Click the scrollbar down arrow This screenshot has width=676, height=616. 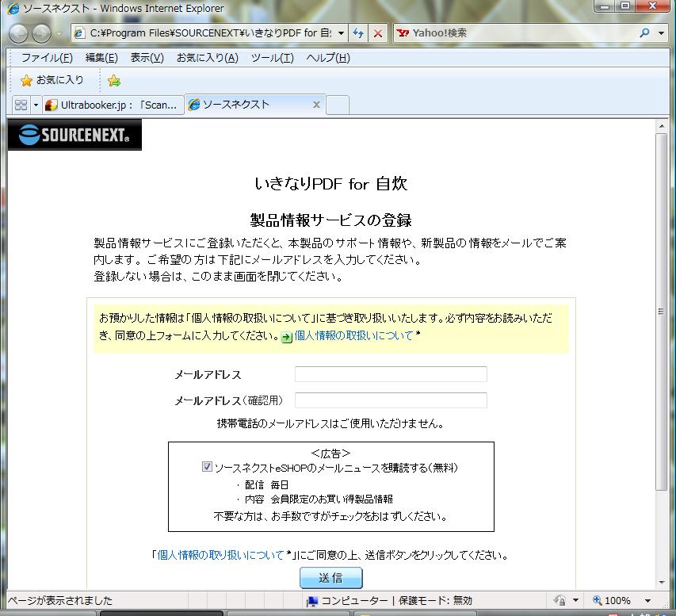(x=662, y=583)
